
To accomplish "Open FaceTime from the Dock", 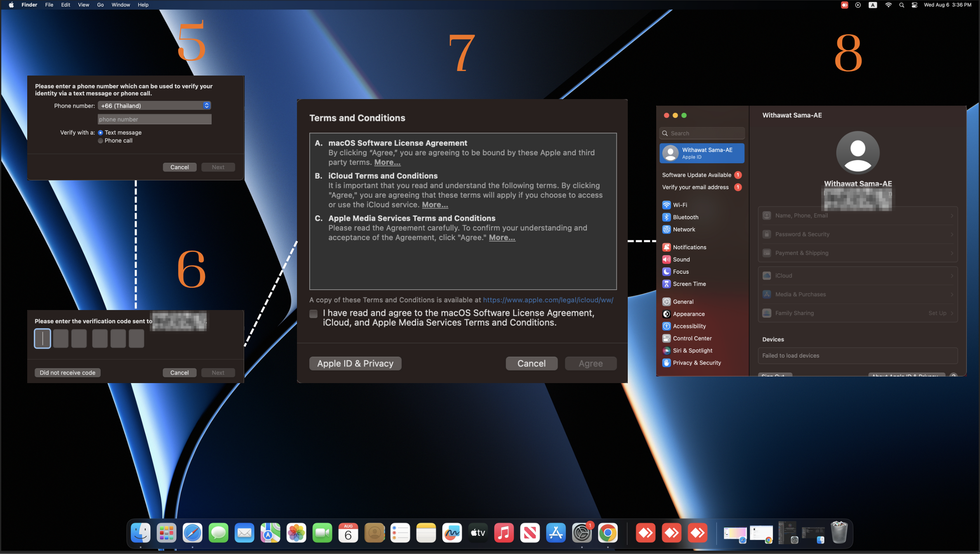I will [x=322, y=533].
